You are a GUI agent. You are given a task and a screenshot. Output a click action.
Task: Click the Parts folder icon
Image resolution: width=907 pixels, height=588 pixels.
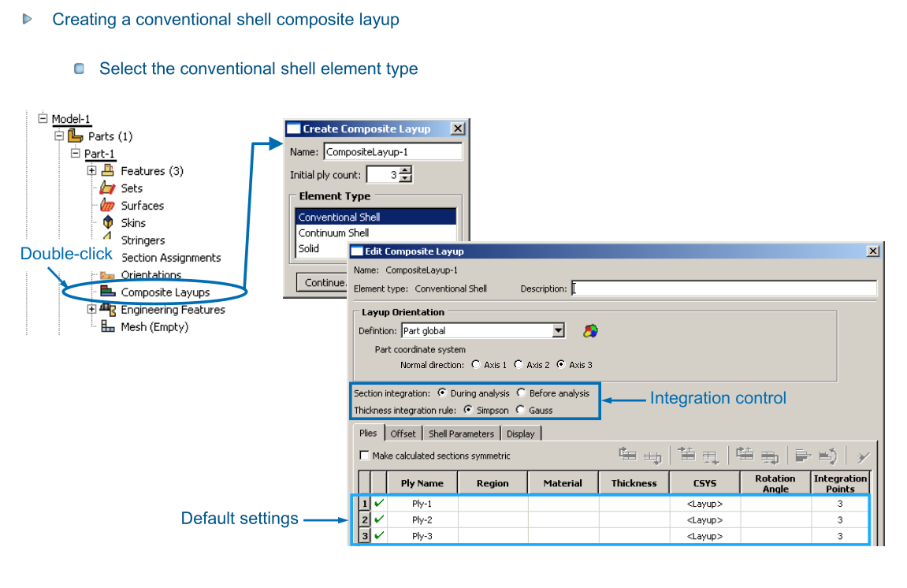76,136
